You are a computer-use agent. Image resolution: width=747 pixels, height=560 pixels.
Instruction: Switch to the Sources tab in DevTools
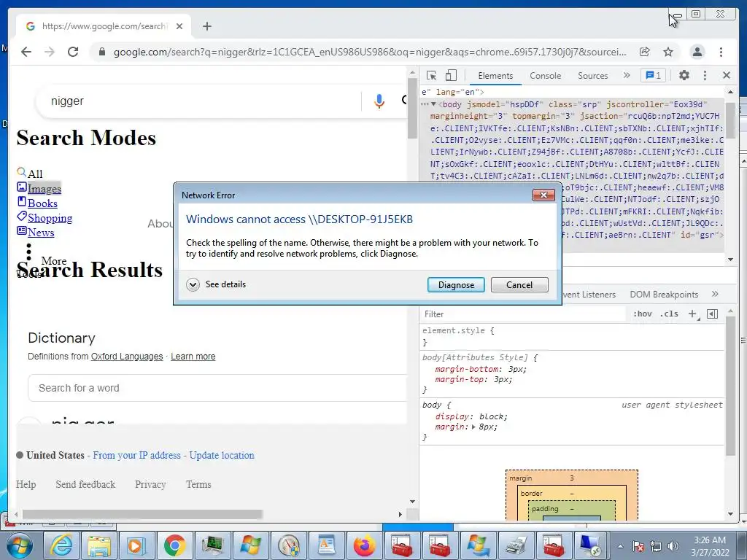(x=592, y=76)
